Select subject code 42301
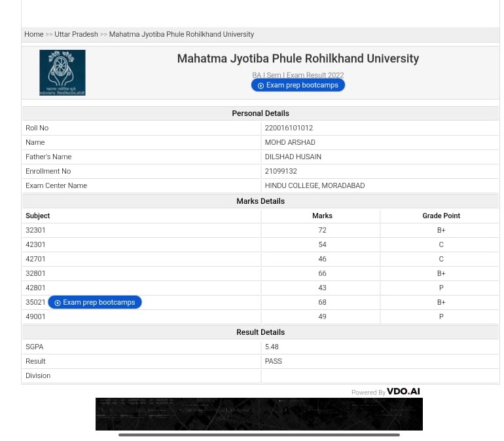The width and height of the screenshot is (504, 441). pyautogui.click(x=35, y=244)
